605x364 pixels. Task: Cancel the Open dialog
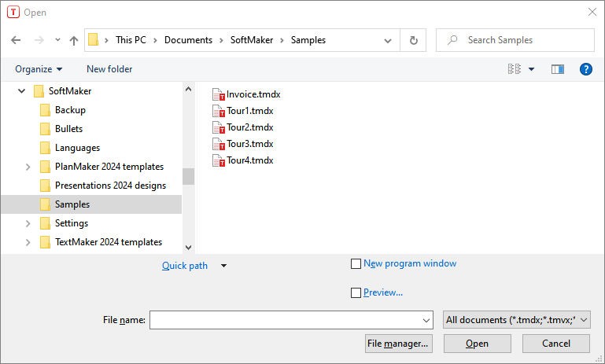[556, 344]
